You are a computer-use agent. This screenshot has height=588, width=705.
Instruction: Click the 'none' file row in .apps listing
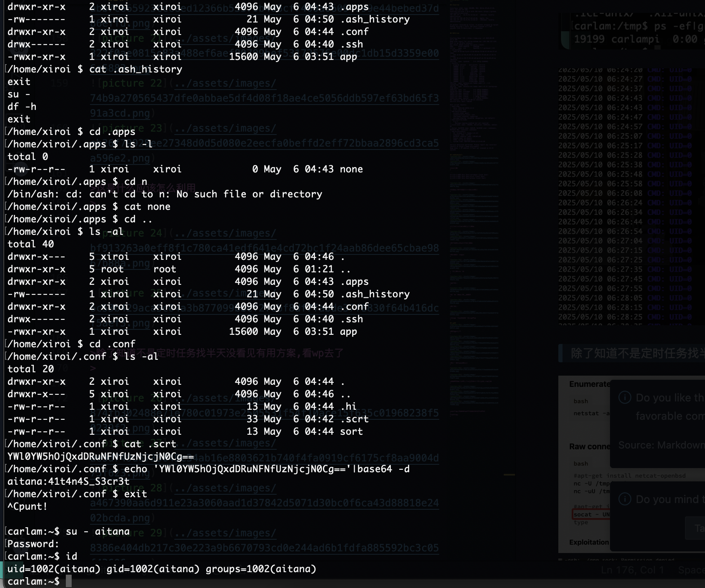[185, 169]
